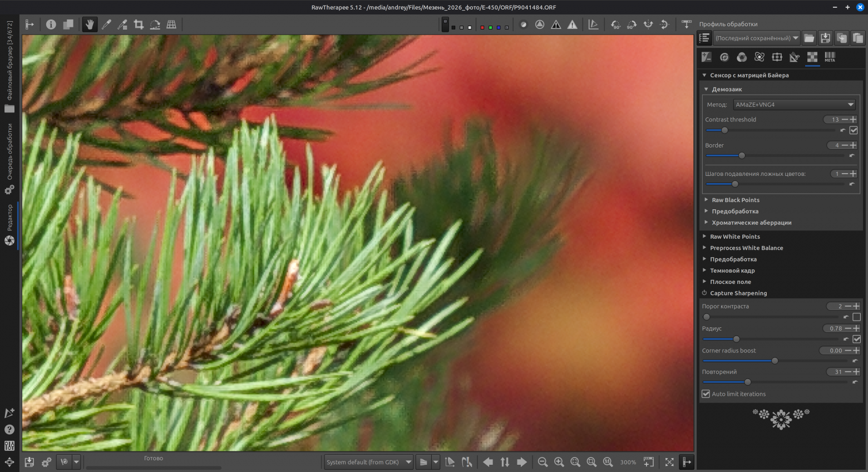This screenshot has width=868, height=472.
Task: Zoom out of the preview
Action: click(542, 462)
